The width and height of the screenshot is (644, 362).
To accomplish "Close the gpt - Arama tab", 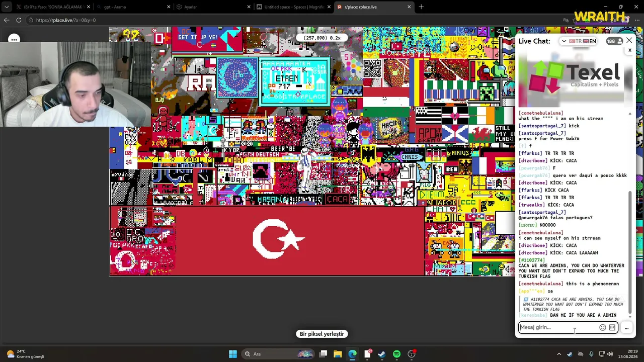I will [169, 7].
